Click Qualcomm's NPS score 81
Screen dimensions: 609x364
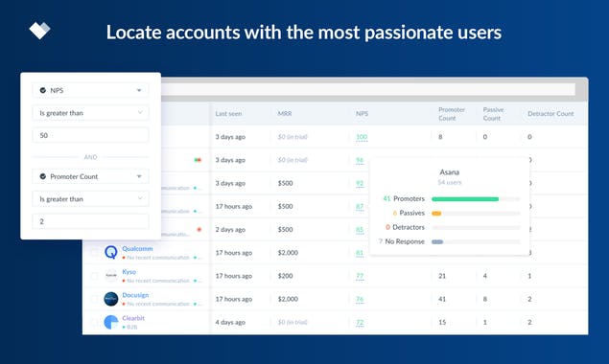[360, 253]
